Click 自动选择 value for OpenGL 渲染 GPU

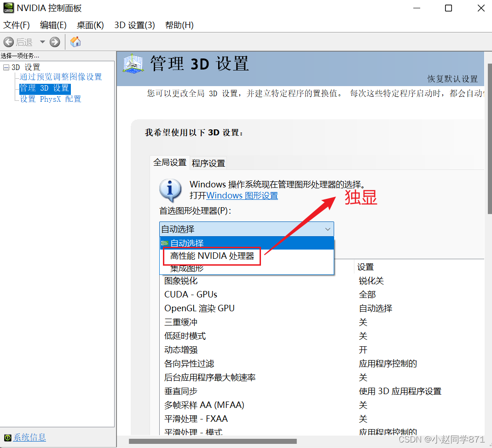pos(375,308)
